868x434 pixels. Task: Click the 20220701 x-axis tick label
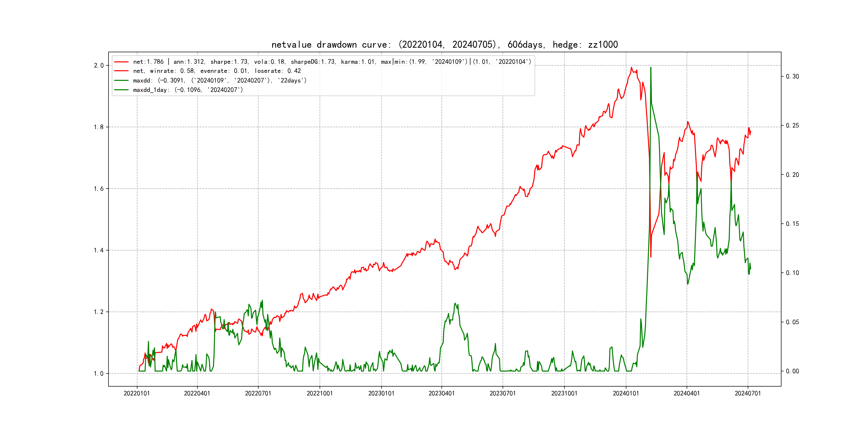(x=258, y=394)
